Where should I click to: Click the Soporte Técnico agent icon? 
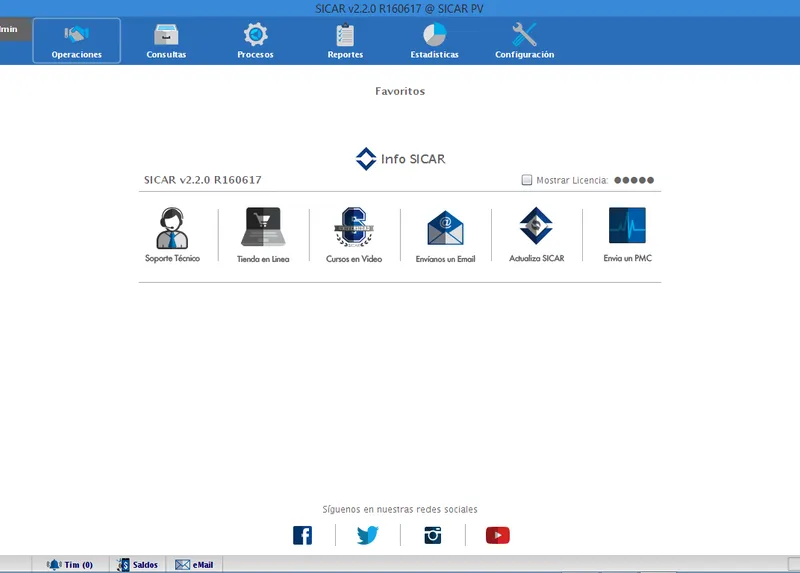(172, 228)
